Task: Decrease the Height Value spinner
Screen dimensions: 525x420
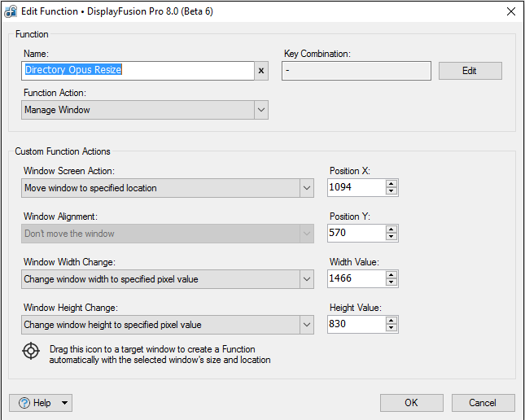Action: 392,329
